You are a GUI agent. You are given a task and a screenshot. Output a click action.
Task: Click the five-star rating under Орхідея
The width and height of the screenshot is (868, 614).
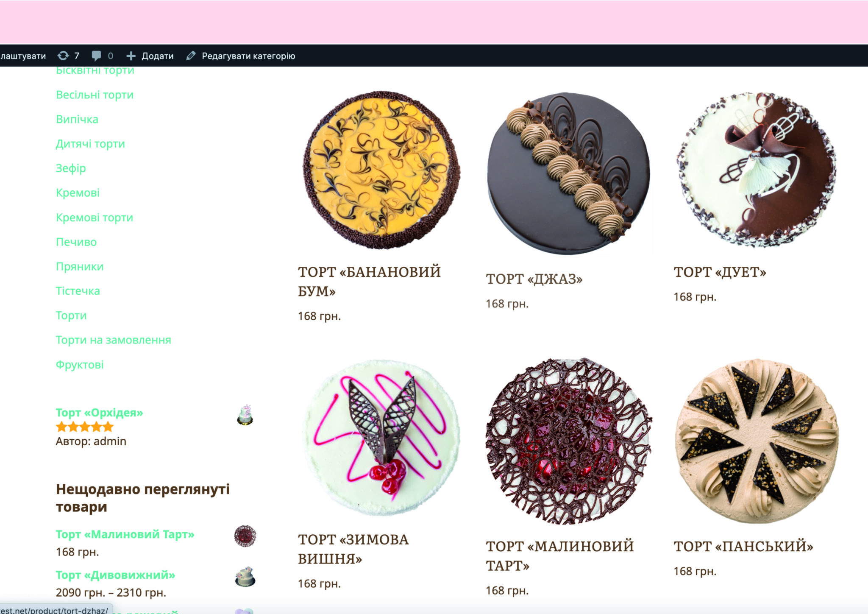[85, 427]
